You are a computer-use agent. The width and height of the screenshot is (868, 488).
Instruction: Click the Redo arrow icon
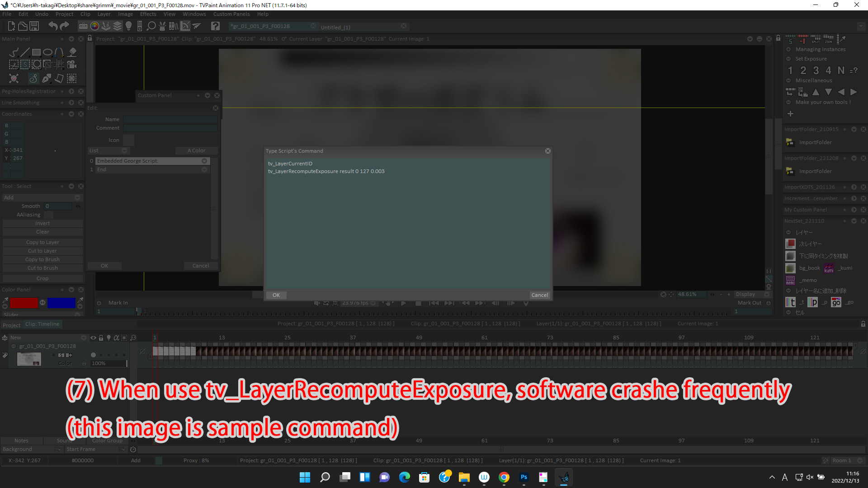coord(65,26)
